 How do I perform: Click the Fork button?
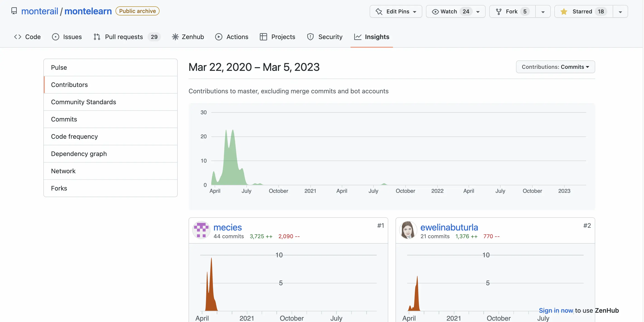513,12
